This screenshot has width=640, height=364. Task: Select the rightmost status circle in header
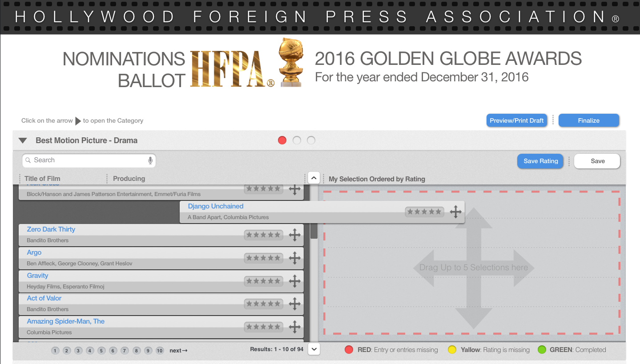(x=311, y=140)
